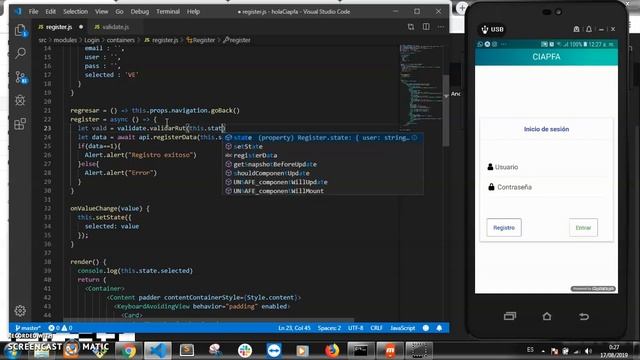Screen dimensions: 640x360
Task: Click the ES language indicator in tray
Action: coord(530,350)
